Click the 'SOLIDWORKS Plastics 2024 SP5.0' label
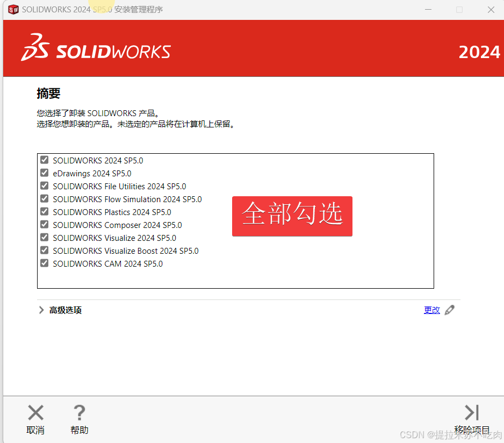 coord(112,212)
